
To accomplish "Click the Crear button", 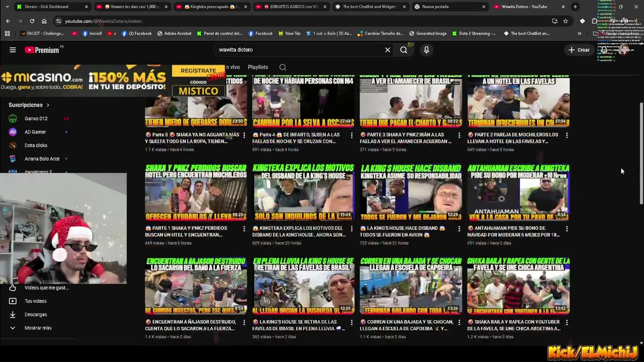I will point(579,50).
